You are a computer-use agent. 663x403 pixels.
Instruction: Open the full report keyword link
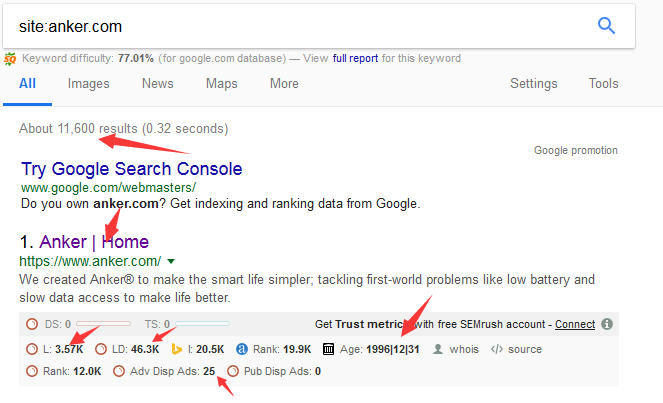[355, 58]
